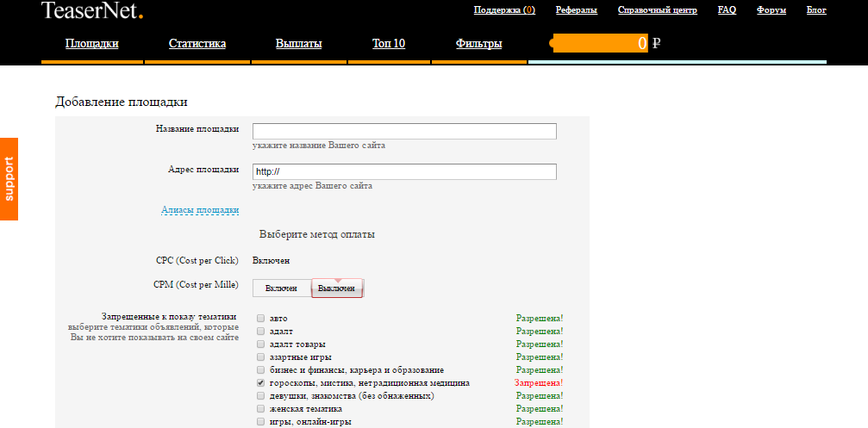Viewport: 868px width, 428px height.
Task: Set CPM to Включен
Action: click(281, 288)
